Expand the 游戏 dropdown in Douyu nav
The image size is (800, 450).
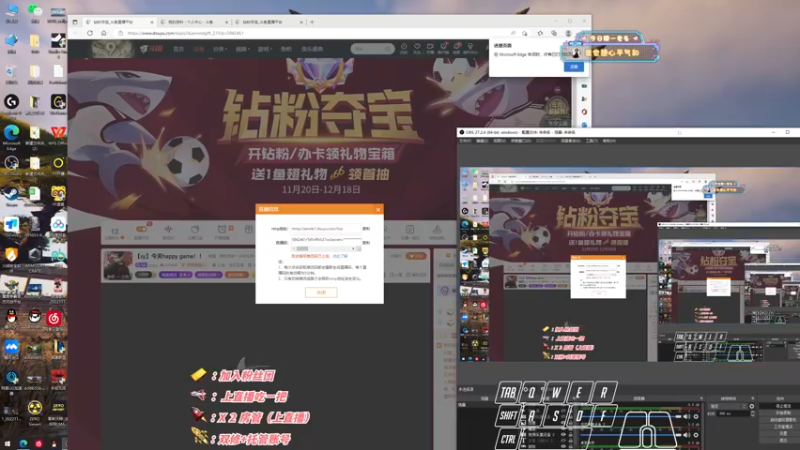pos(264,49)
